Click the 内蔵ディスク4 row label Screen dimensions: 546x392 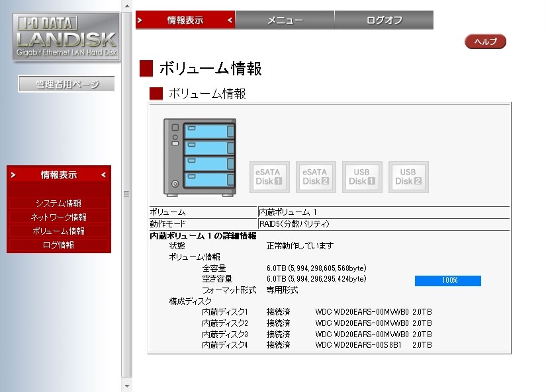click(x=225, y=345)
